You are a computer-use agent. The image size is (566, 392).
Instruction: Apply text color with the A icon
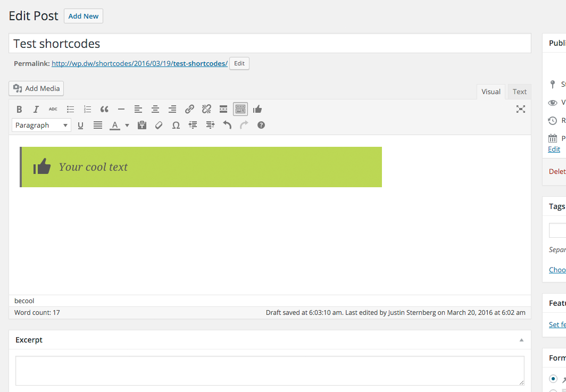[x=115, y=125]
